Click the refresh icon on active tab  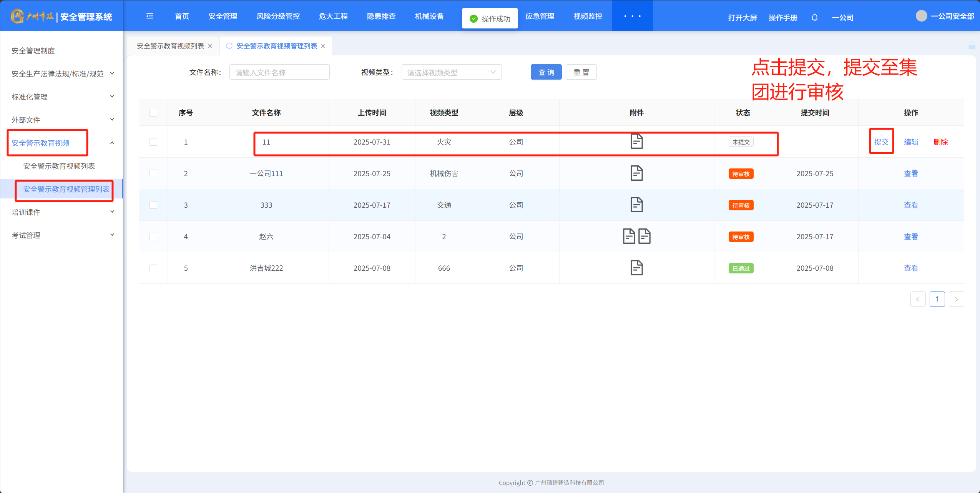click(229, 46)
